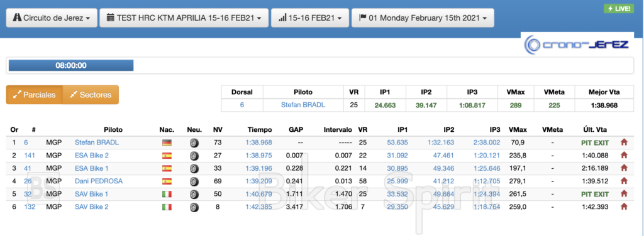Click the LIVE! badge

[x=619, y=9]
